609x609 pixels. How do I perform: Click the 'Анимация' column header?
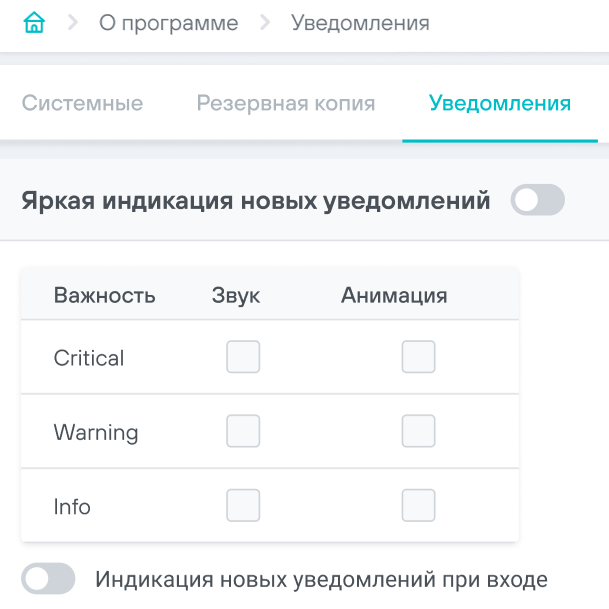[x=393, y=295]
